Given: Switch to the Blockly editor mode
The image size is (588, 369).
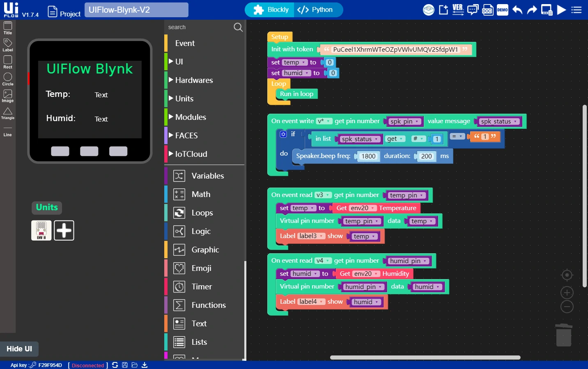Looking at the screenshot, I should [x=270, y=9].
